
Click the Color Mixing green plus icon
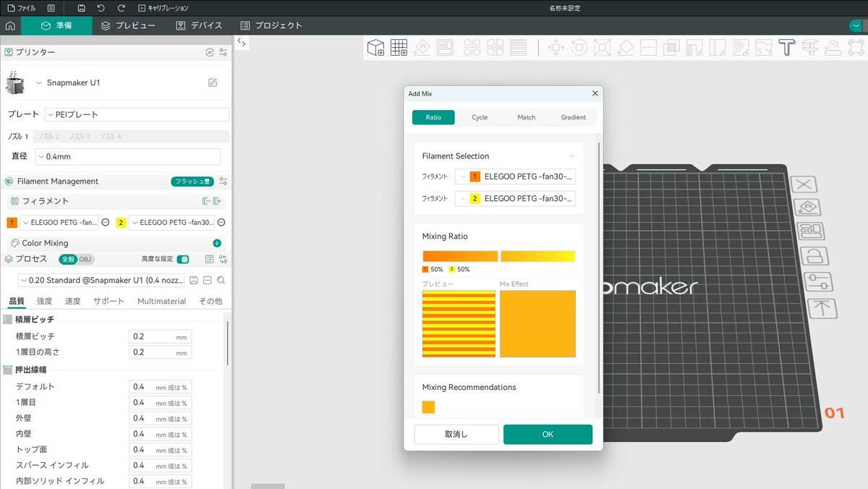coord(217,243)
